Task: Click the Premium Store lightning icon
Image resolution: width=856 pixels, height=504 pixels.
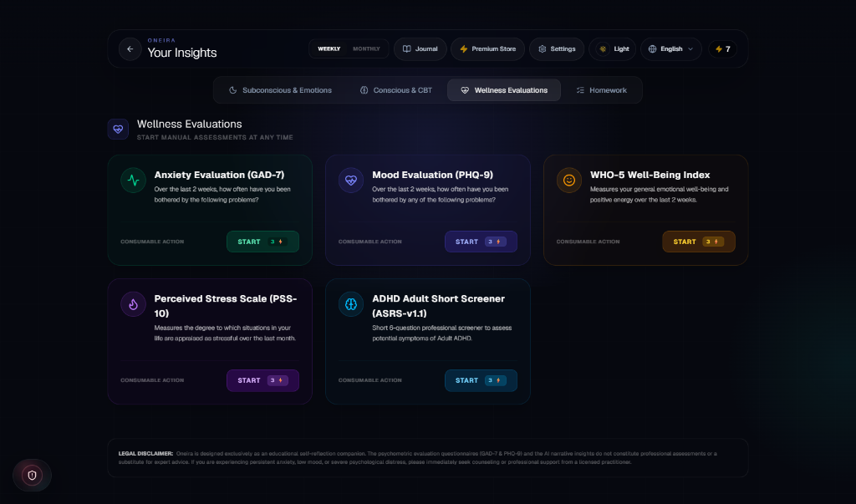Action: click(x=463, y=49)
